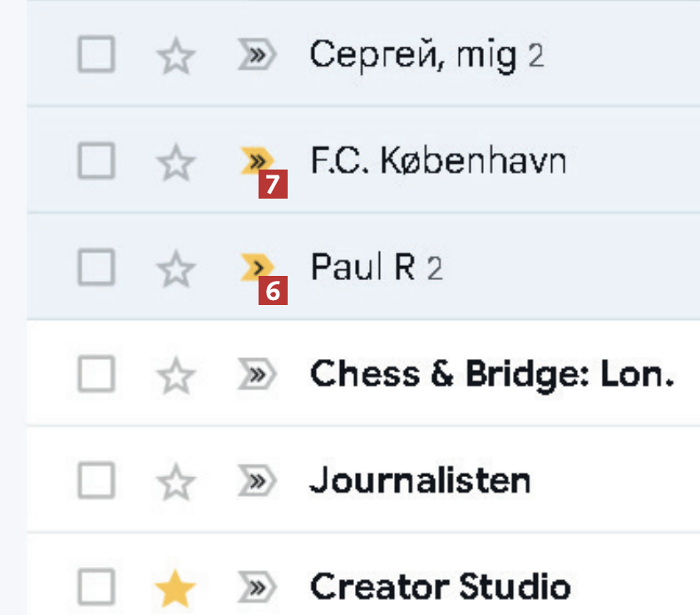This screenshot has width=700, height=615.
Task: Star the Сергей, mig conversation
Action: click(x=175, y=57)
